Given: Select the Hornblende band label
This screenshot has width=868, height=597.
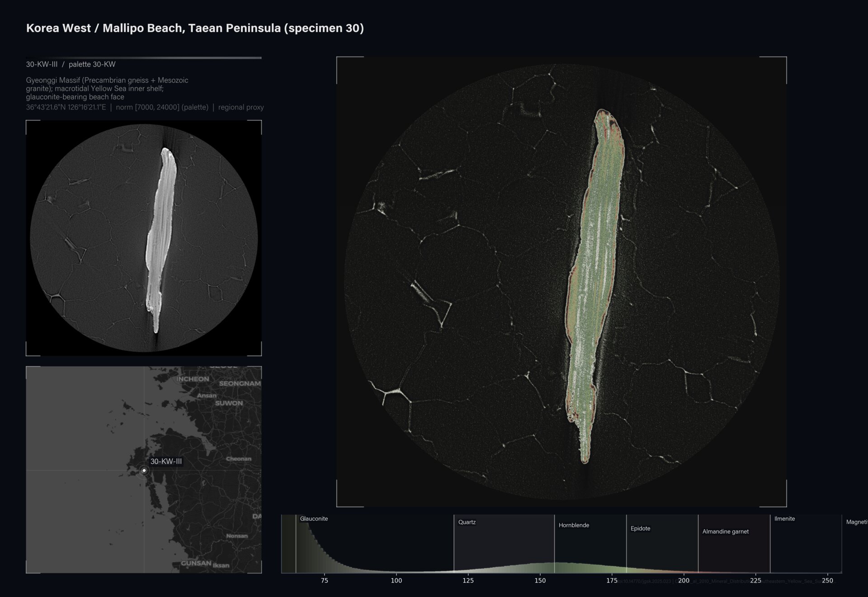Looking at the screenshot, I should coord(574,525).
